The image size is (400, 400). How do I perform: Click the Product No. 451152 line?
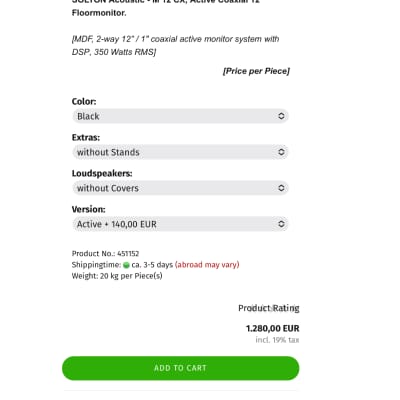(x=105, y=254)
